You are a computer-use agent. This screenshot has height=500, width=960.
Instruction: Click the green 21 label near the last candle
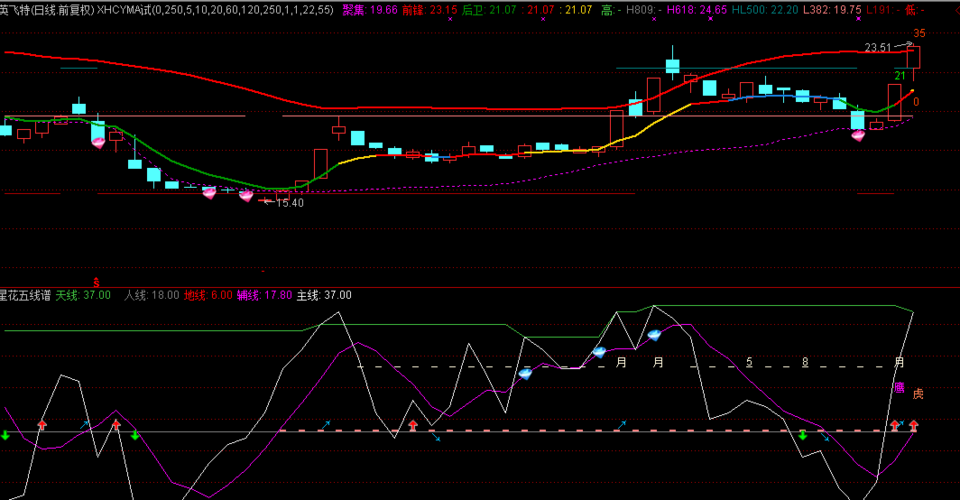(x=899, y=76)
